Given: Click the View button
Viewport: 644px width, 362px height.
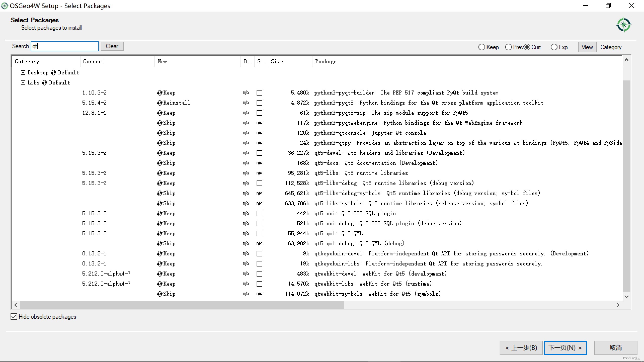Looking at the screenshot, I should pos(587,47).
